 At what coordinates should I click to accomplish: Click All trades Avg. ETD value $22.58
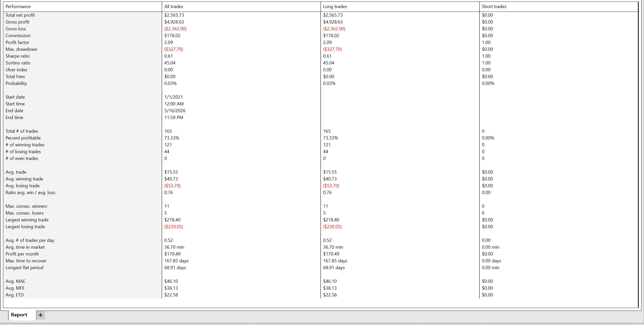pos(171,295)
